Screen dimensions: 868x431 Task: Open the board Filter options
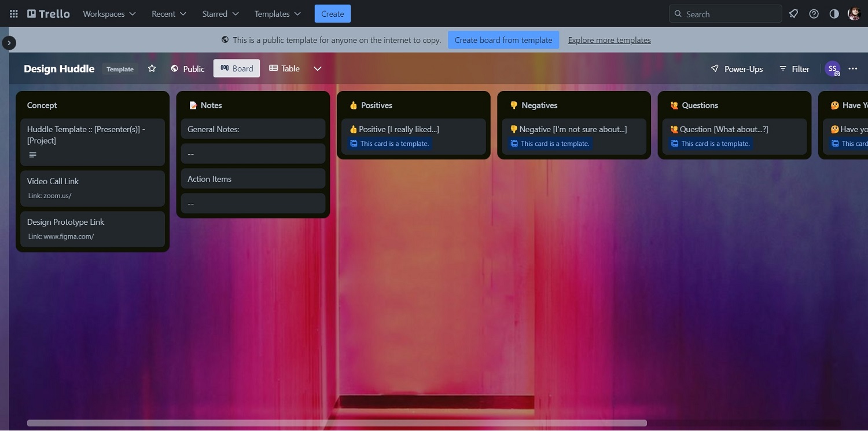point(794,68)
